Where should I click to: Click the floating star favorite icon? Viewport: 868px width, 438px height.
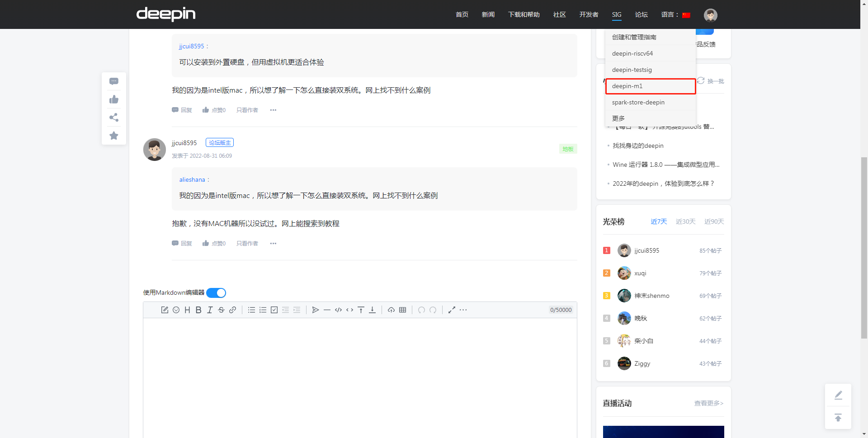[114, 136]
